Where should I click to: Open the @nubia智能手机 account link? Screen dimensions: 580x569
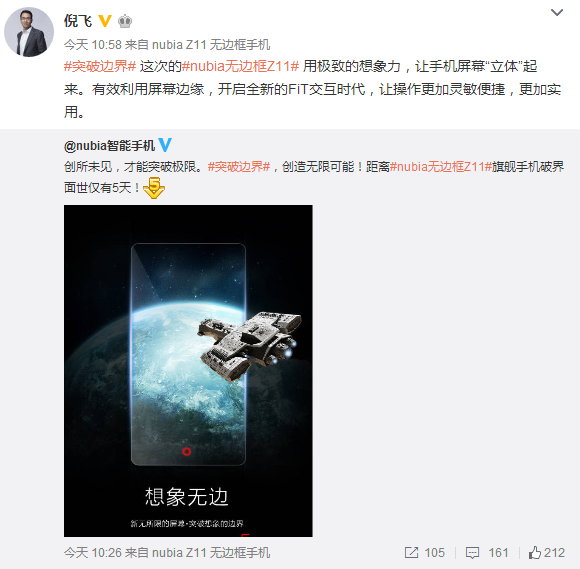[109, 146]
